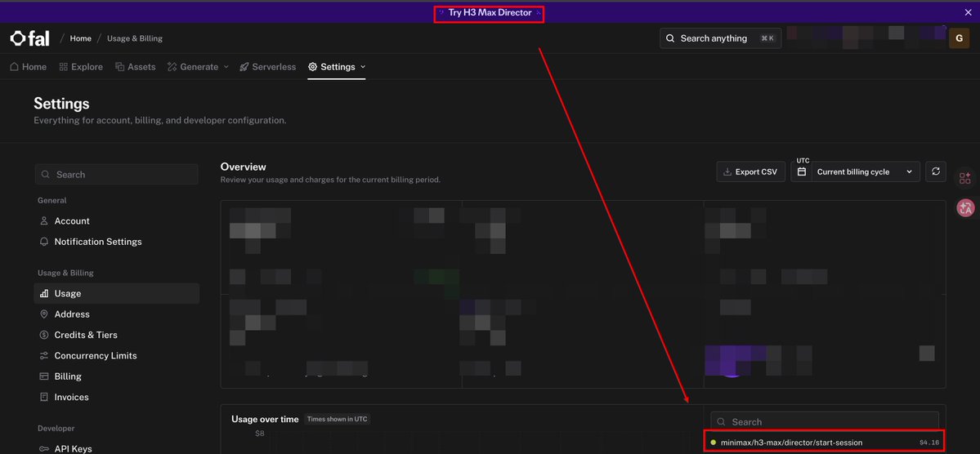Click the translate extension icon
Image resolution: width=980 pixels, height=454 pixels.
pos(965,208)
